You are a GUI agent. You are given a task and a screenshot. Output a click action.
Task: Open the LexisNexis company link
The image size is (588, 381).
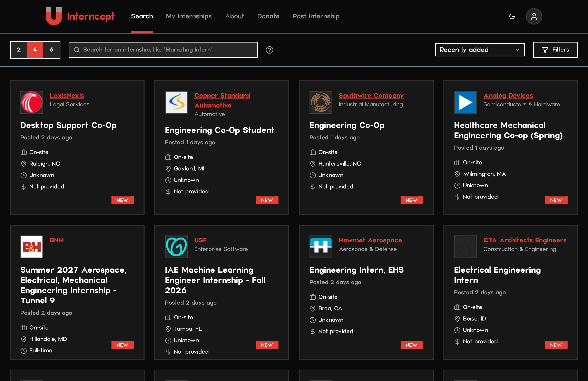(67, 95)
